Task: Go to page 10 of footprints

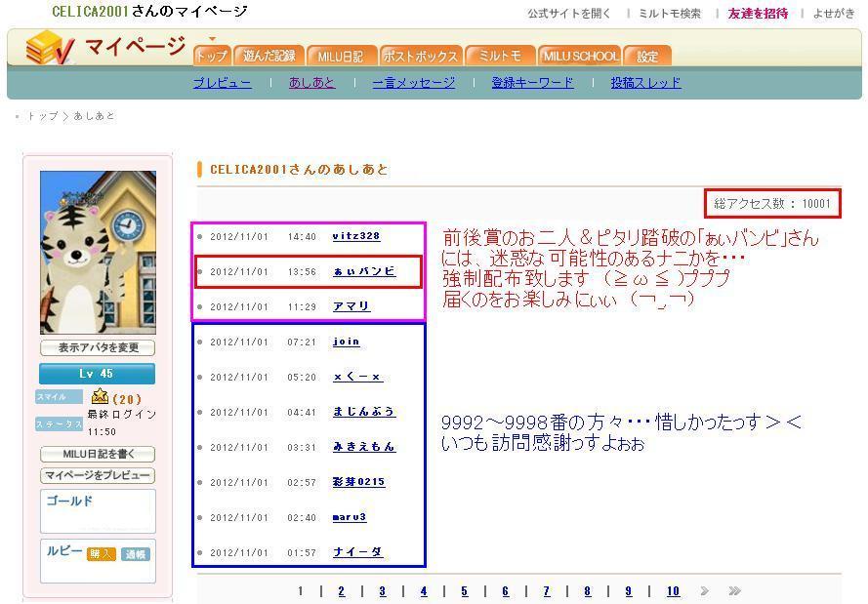Action: [673, 591]
